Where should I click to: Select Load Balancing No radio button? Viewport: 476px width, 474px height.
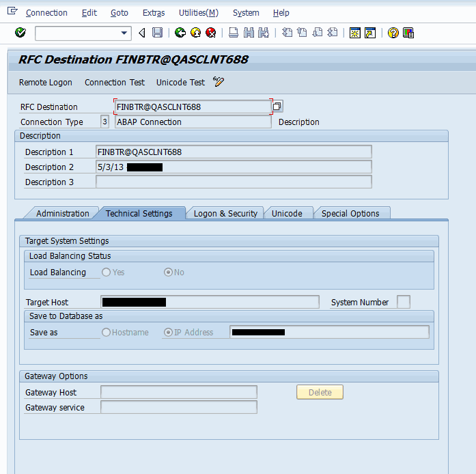168,272
